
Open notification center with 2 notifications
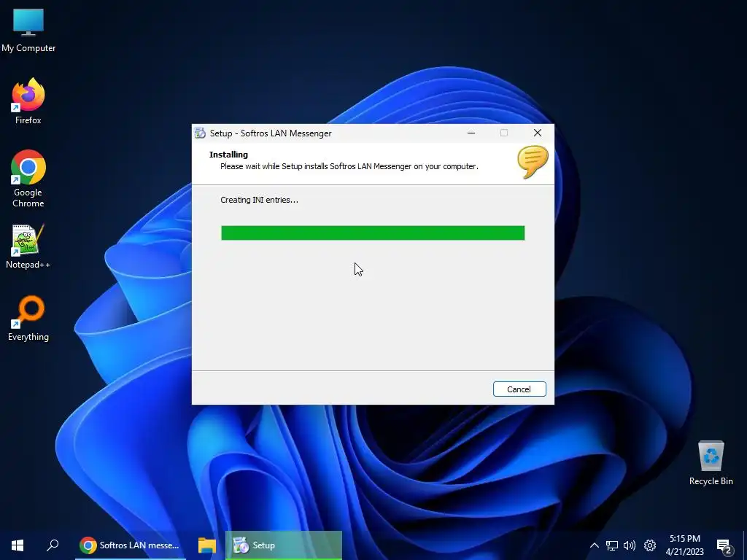pos(724,546)
